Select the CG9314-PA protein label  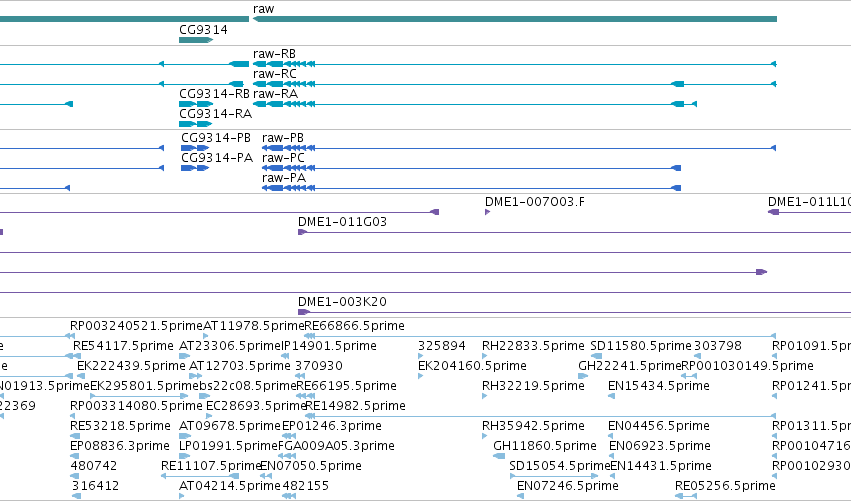pyautogui.click(x=217, y=158)
